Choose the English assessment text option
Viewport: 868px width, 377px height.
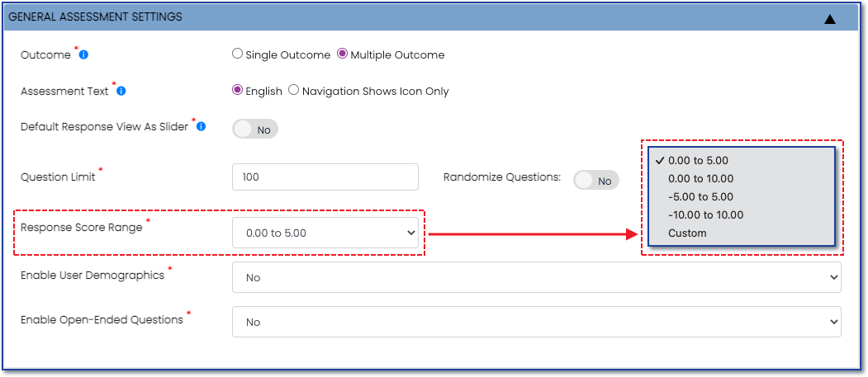pos(238,90)
